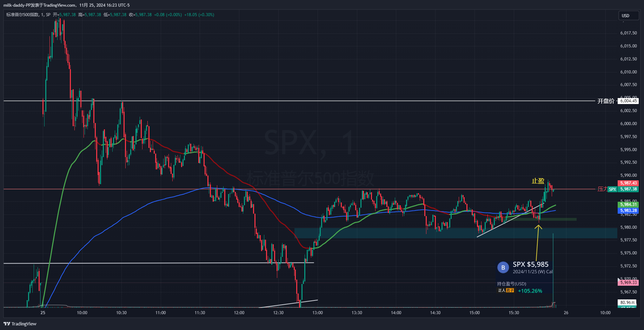Click the 80.96 M volume label
644x330 pixels.
click(627, 302)
